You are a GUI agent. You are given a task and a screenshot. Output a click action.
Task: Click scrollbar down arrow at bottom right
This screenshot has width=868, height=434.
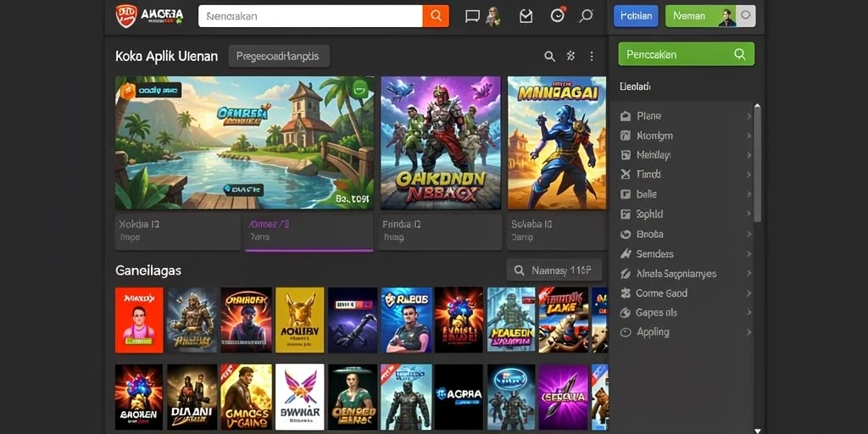click(x=758, y=430)
